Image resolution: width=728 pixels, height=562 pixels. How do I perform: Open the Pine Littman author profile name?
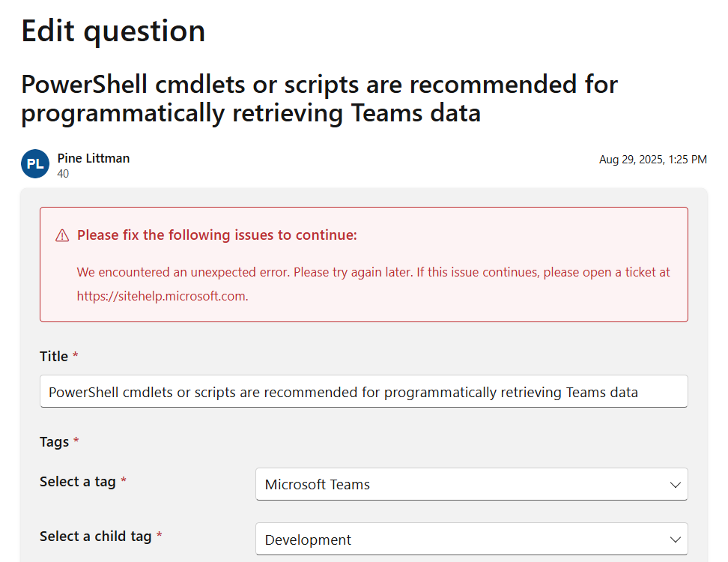pyautogui.click(x=93, y=158)
